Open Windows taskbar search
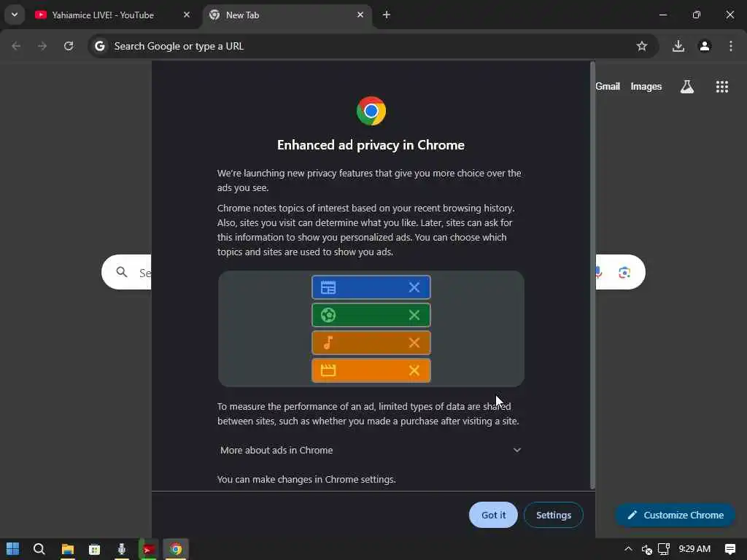The image size is (747, 560). click(x=39, y=549)
